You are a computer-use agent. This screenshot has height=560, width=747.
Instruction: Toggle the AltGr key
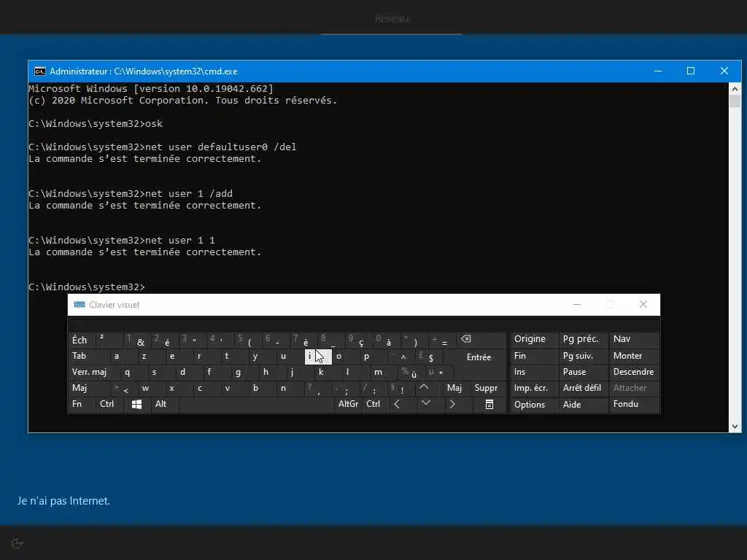pyautogui.click(x=348, y=404)
